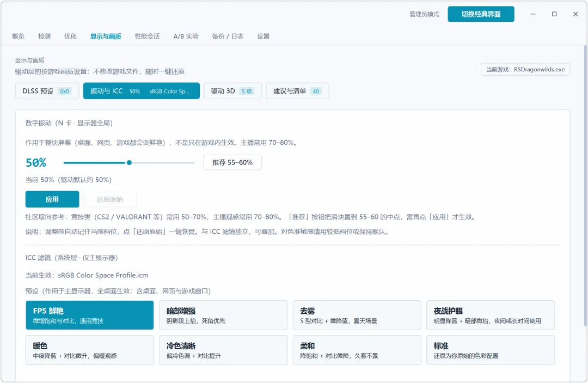Screen dimensions: 588x383
Task: Choose the 柔和 ICC preset
Action: 357,350
